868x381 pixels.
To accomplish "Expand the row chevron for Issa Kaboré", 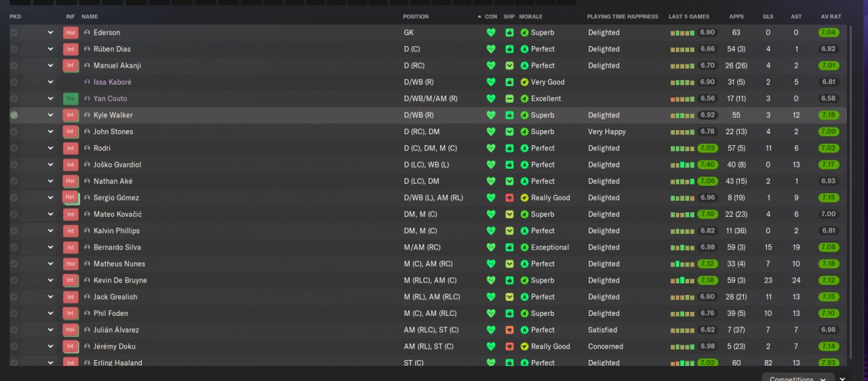I will point(50,82).
